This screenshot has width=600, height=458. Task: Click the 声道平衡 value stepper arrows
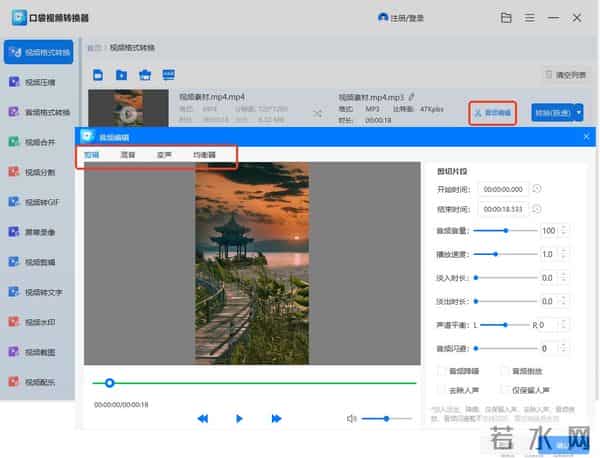pos(563,324)
